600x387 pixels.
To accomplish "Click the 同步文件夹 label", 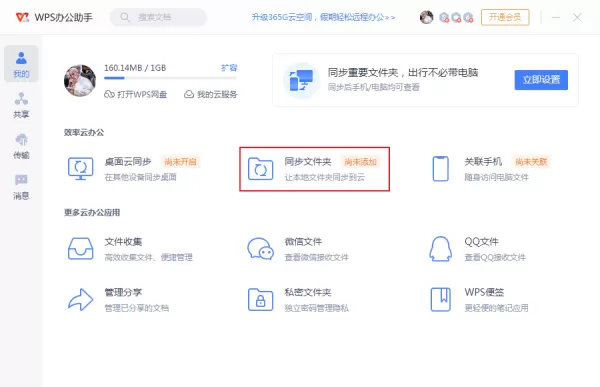I will 308,162.
